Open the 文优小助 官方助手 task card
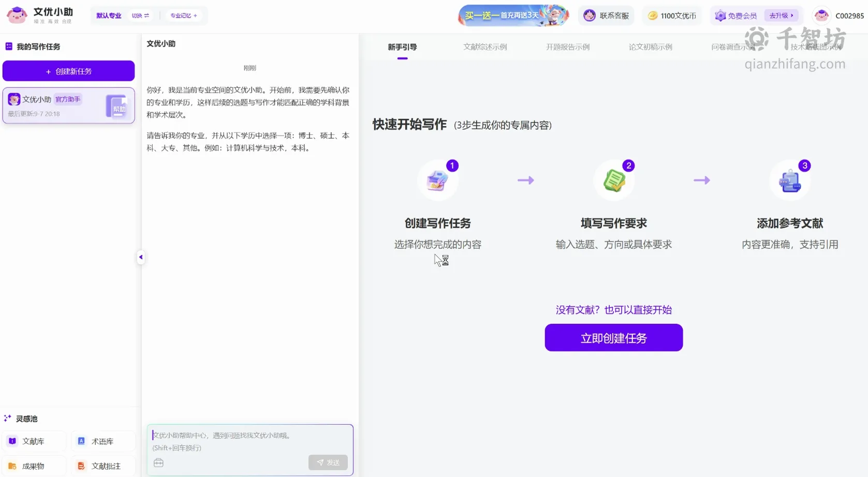 [68, 106]
